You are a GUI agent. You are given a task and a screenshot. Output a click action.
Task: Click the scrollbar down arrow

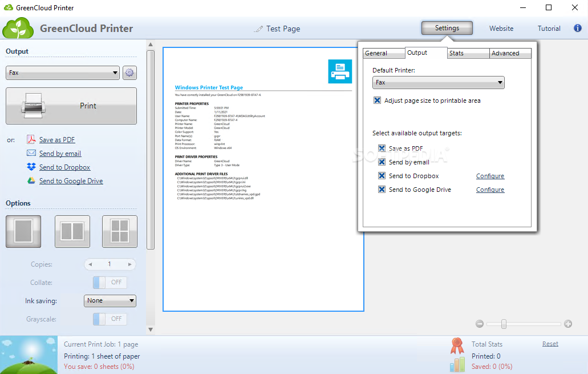tap(151, 329)
